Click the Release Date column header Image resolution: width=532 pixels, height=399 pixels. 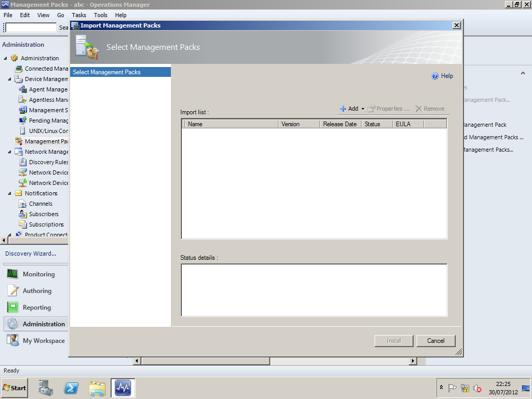[341, 124]
